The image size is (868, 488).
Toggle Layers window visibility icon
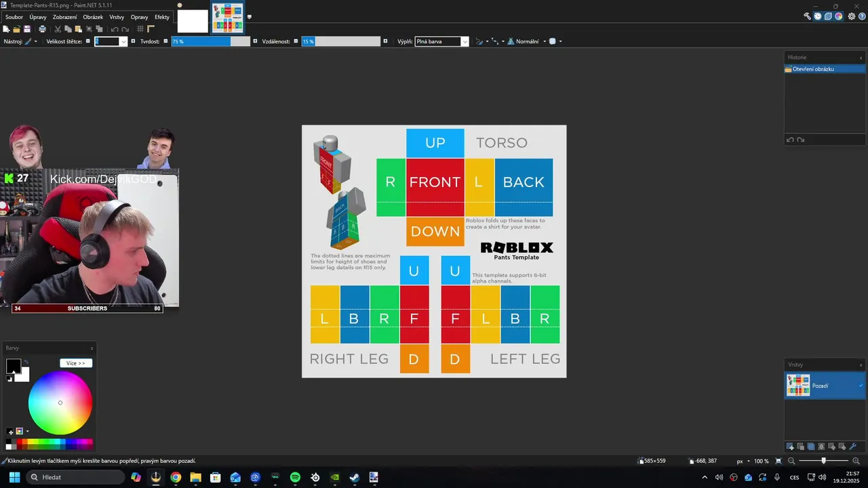click(828, 16)
